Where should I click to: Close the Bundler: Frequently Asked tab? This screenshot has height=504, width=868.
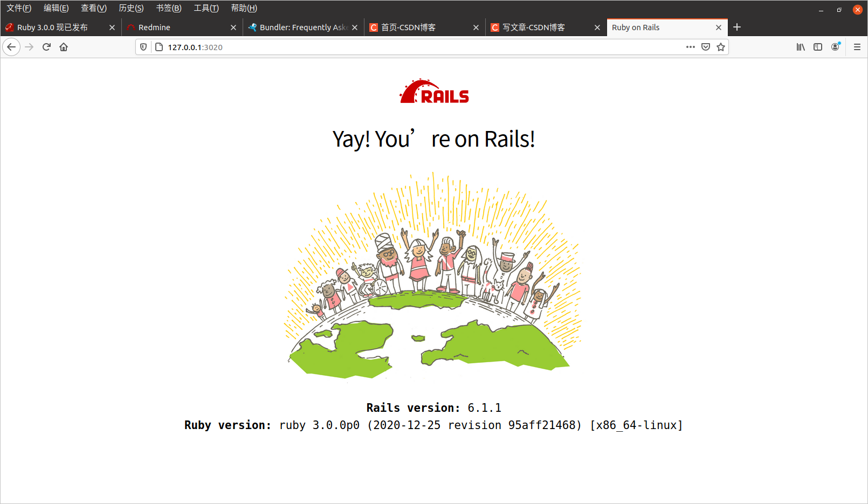point(355,27)
